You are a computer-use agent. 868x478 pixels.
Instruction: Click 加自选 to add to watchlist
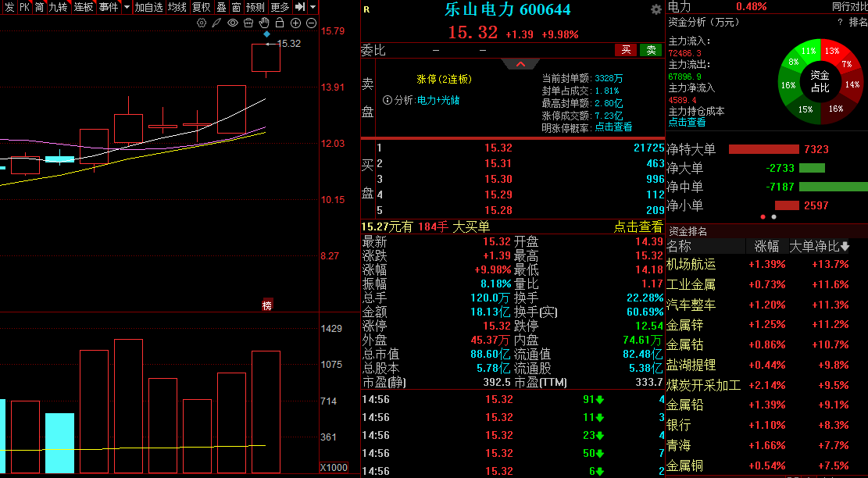pos(149,7)
